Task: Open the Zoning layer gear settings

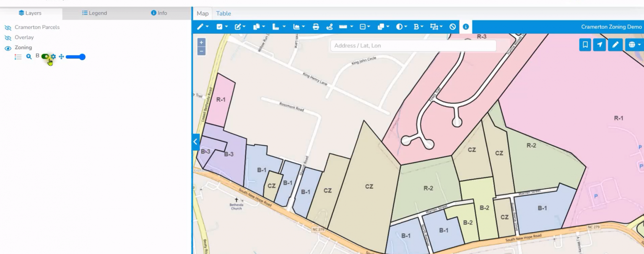Action: click(x=53, y=56)
